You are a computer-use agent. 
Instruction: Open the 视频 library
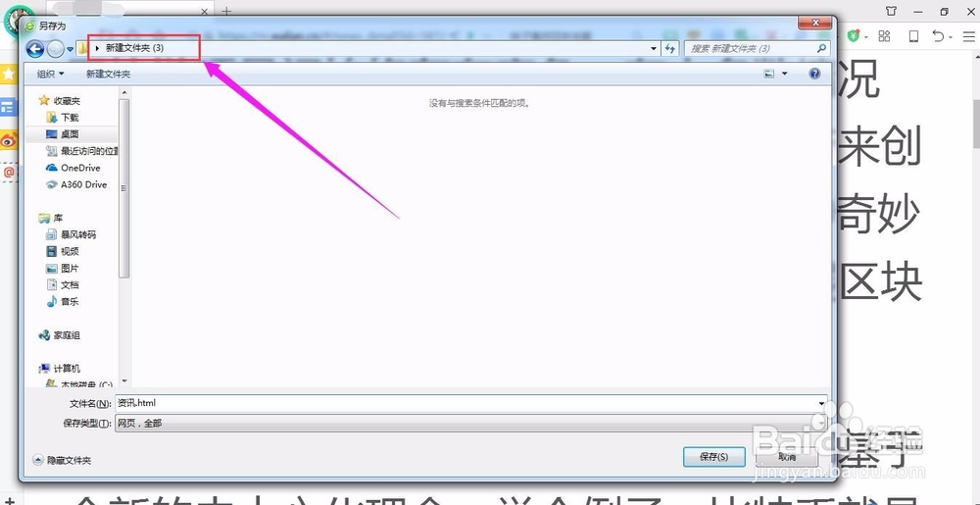point(63,252)
